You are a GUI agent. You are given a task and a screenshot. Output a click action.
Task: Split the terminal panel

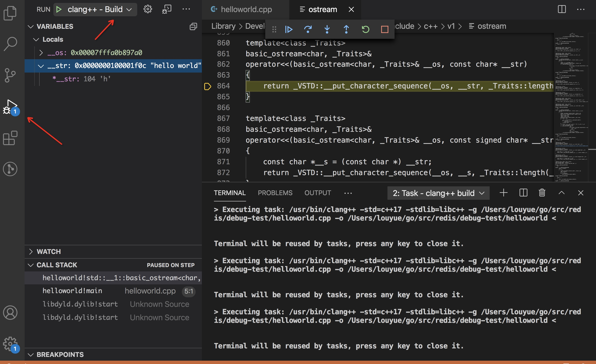coord(523,193)
